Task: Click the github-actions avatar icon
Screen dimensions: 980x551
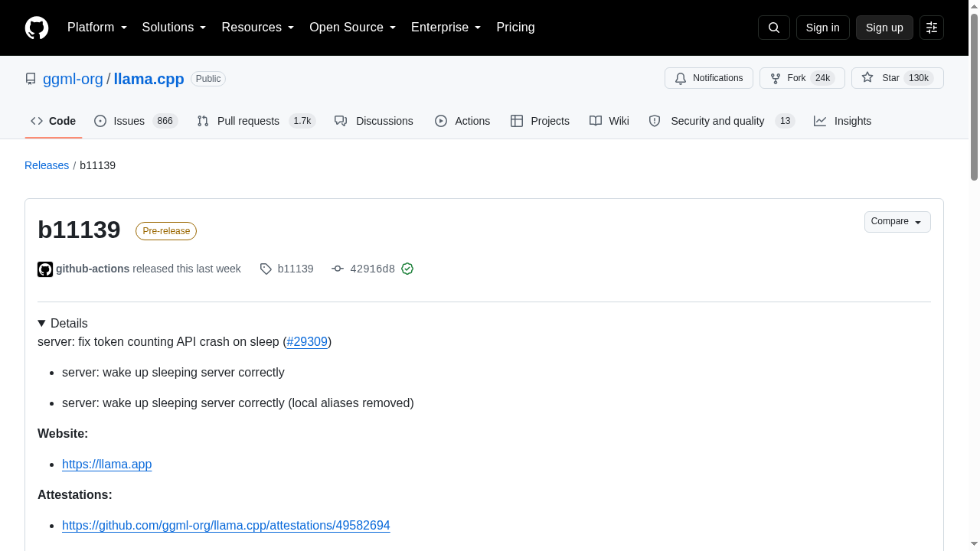Action: coord(45,269)
